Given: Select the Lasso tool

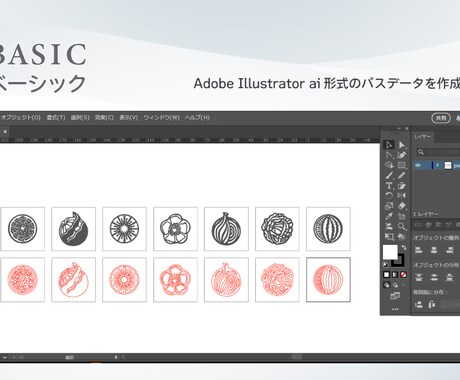Looking at the screenshot, I should click(389, 165).
